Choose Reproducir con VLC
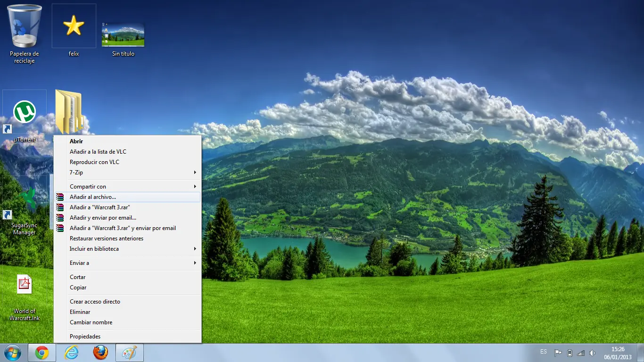 (127, 162)
